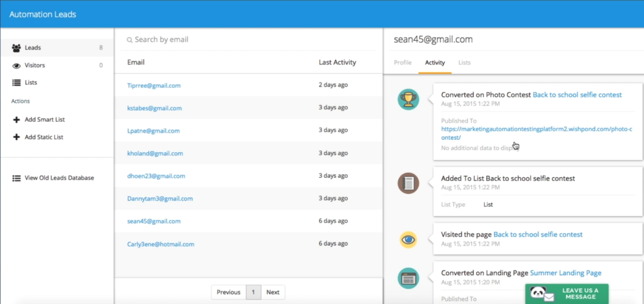Image resolution: width=644 pixels, height=304 pixels.
Task: Click page 1 in pagination
Action: pos(253,292)
